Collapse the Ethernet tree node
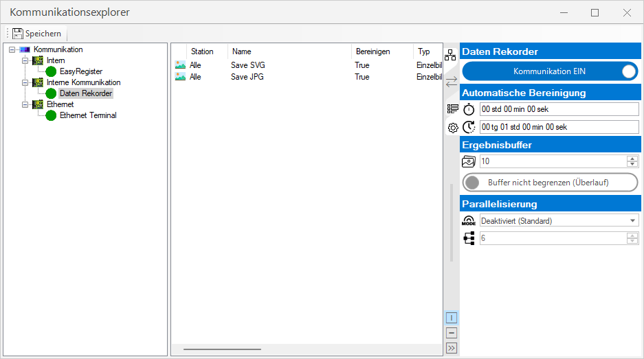Screen dimensions: 644x359 (25, 104)
